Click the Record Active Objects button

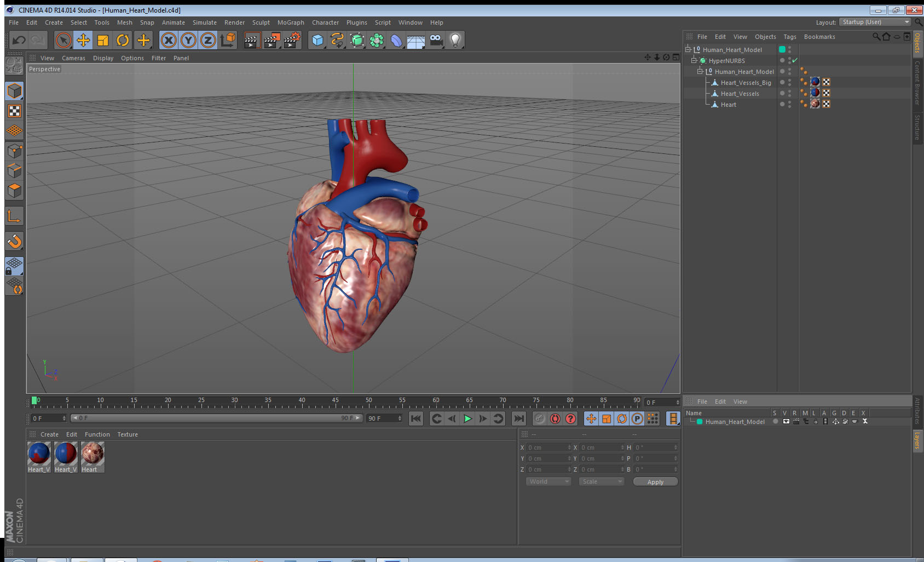[x=540, y=418]
